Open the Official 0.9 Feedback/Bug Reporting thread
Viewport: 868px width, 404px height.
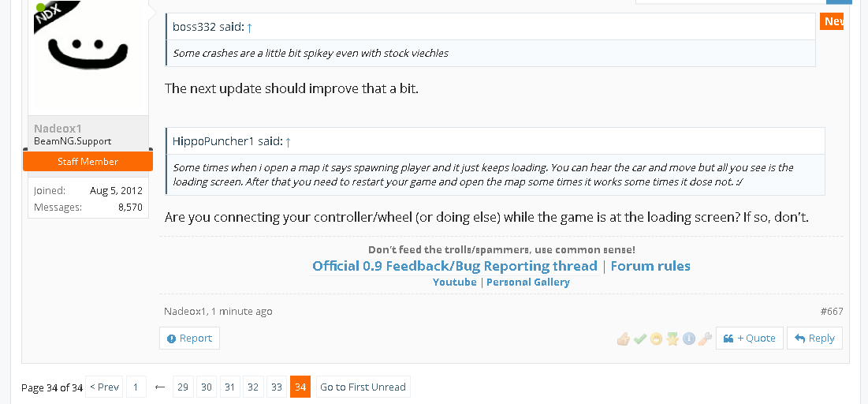tap(454, 266)
